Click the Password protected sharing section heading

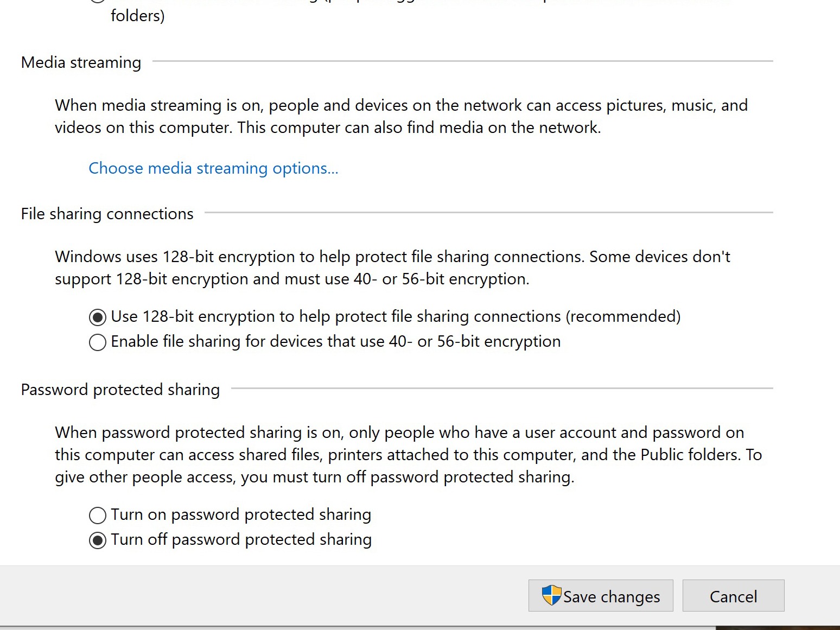click(120, 390)
